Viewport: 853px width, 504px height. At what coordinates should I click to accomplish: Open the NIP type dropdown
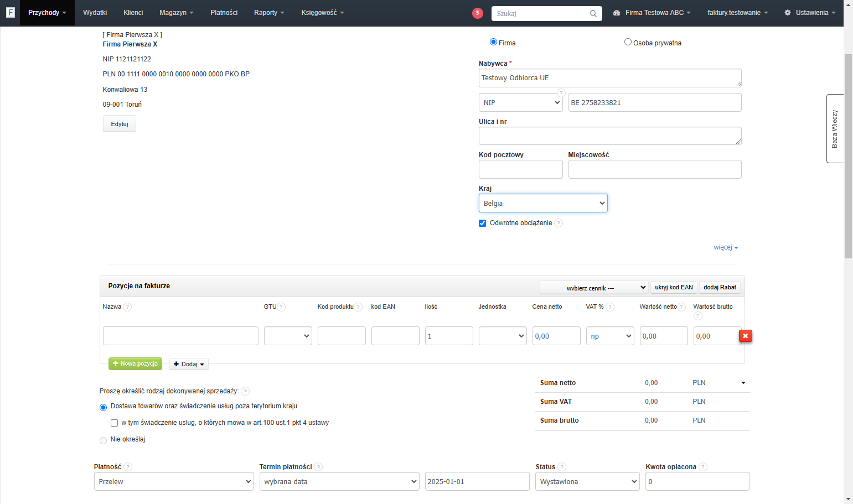521,102
